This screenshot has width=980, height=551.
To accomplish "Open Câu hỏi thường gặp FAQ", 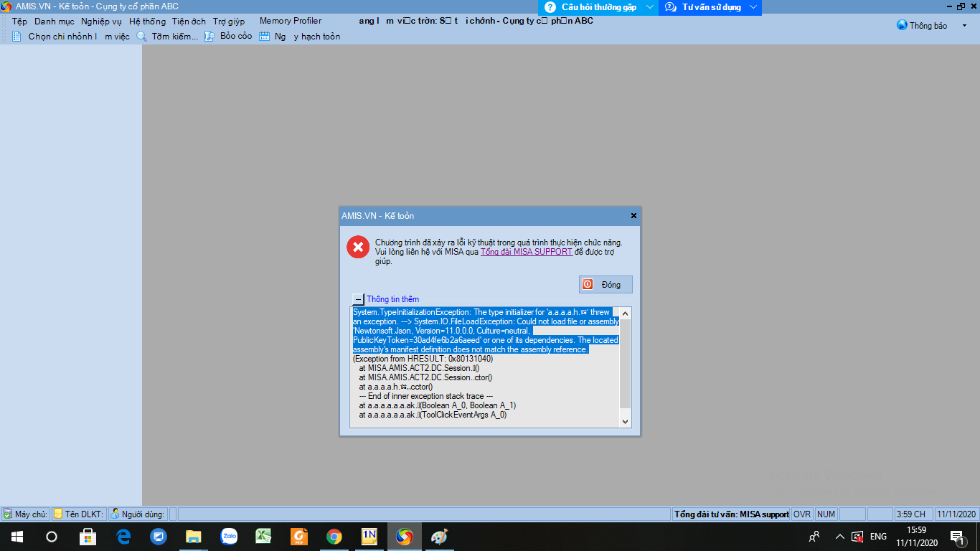I will pos(599,7).
